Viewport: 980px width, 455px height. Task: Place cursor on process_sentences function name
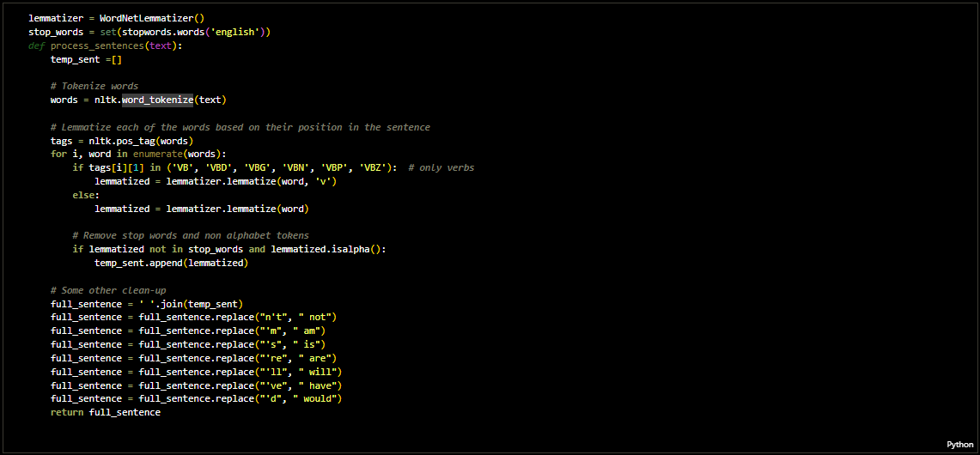click(x=97, y=45)
